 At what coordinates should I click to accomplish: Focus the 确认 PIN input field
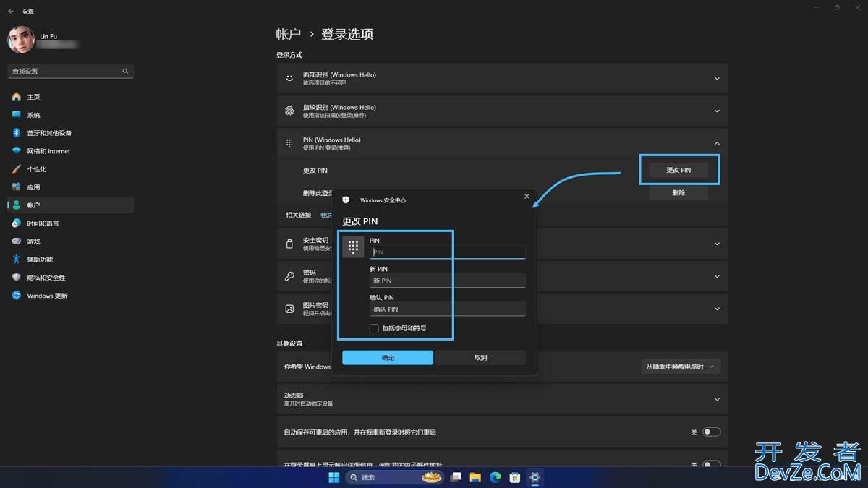point(448,309)
